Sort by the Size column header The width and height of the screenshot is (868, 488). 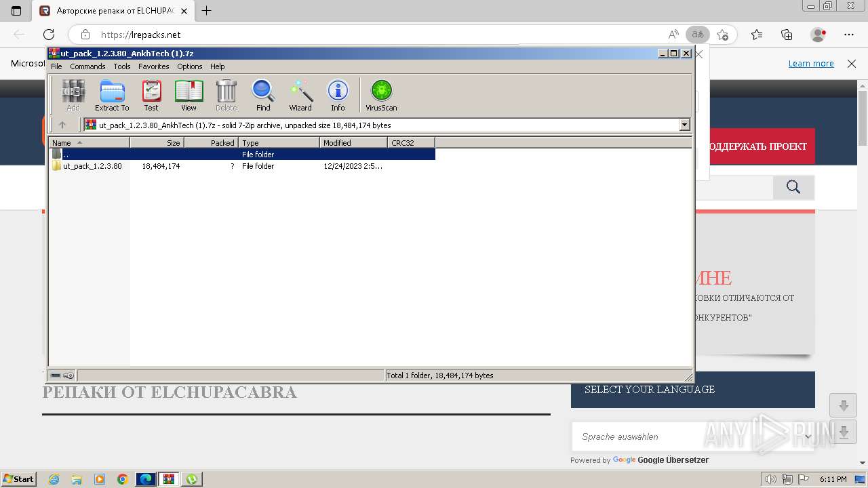(x=157, y=142)
